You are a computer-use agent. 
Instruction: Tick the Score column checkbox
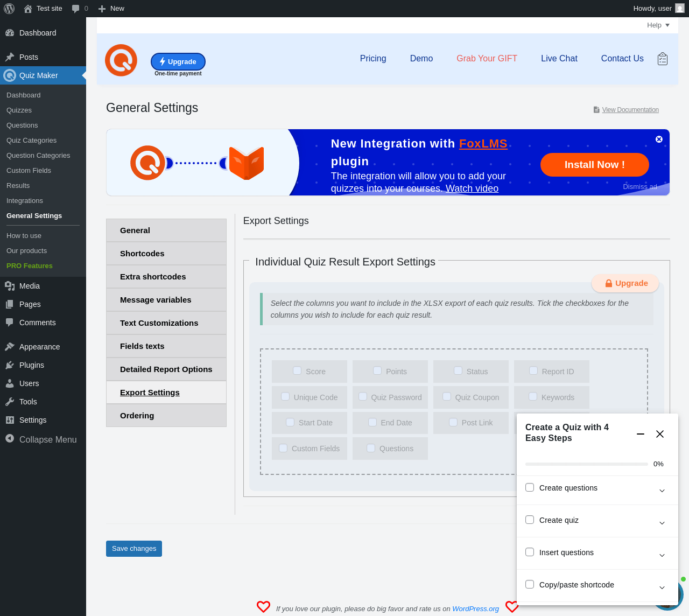click(297, 370)
